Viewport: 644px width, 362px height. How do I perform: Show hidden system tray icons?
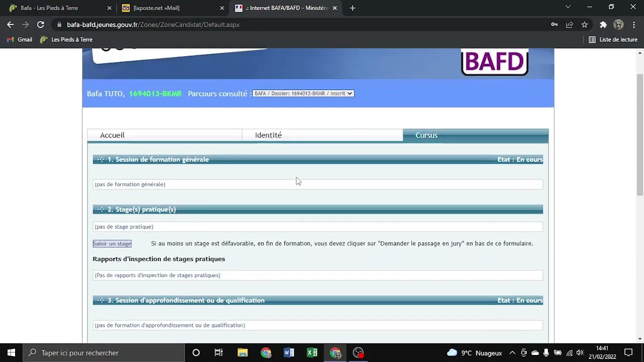point(512,352)
